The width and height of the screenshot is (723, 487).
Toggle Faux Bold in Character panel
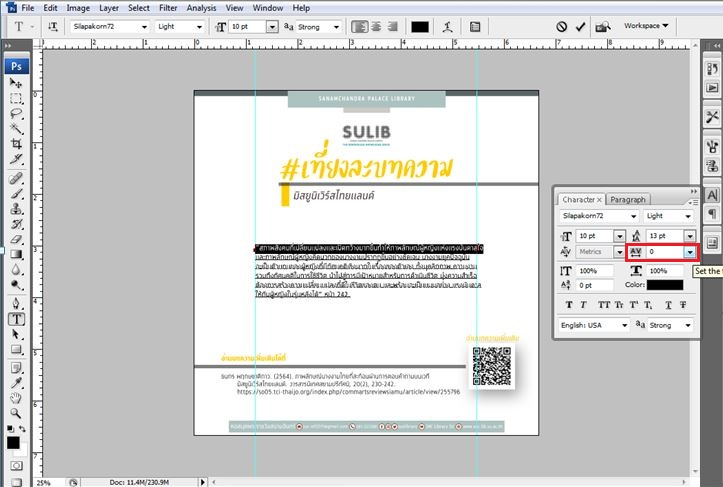point(569,305)
